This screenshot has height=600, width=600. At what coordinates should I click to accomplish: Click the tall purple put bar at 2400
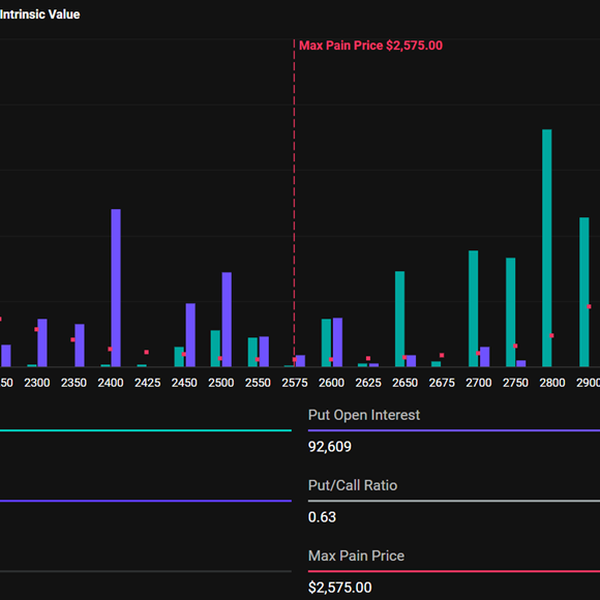pos(116,288)
